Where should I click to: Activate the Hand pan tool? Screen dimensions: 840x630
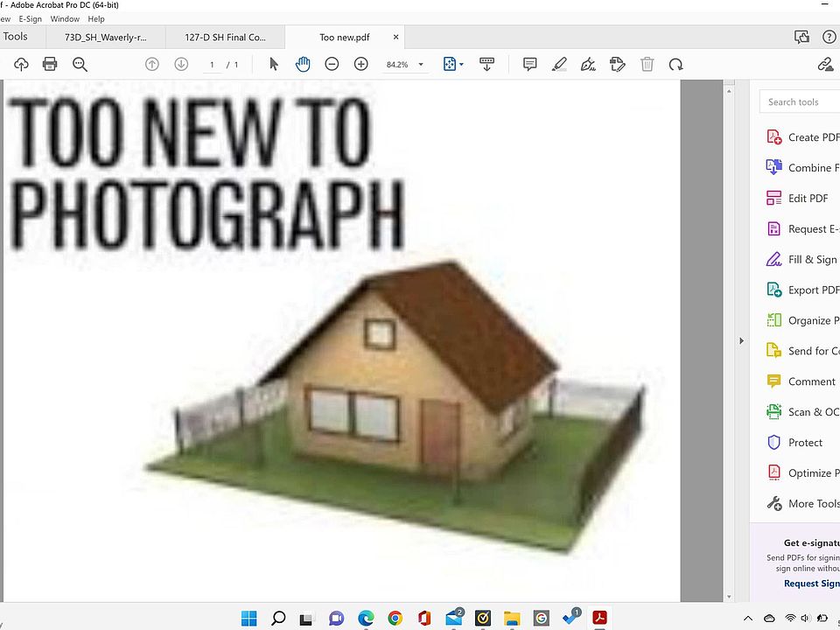tap(303, 64)
